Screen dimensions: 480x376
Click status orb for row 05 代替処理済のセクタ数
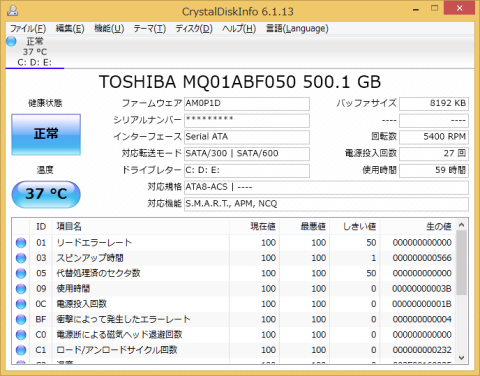21,273
